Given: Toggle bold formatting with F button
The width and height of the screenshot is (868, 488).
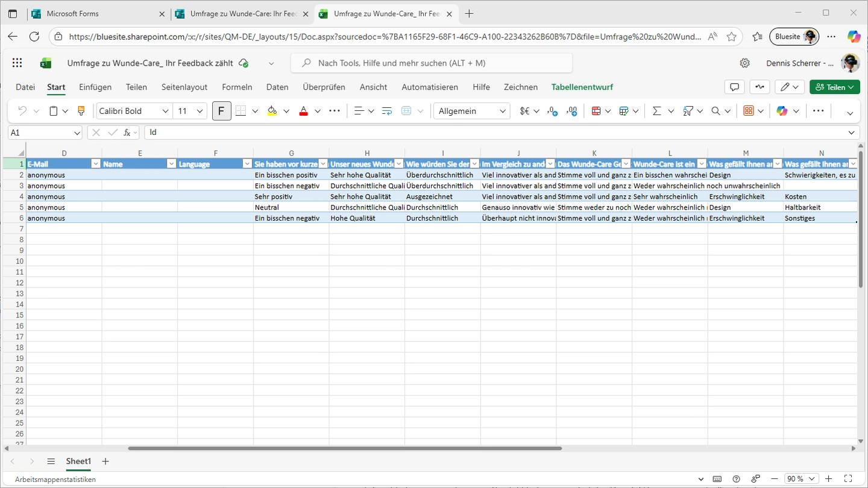Looking at the screenshot, I should (221, 111).
